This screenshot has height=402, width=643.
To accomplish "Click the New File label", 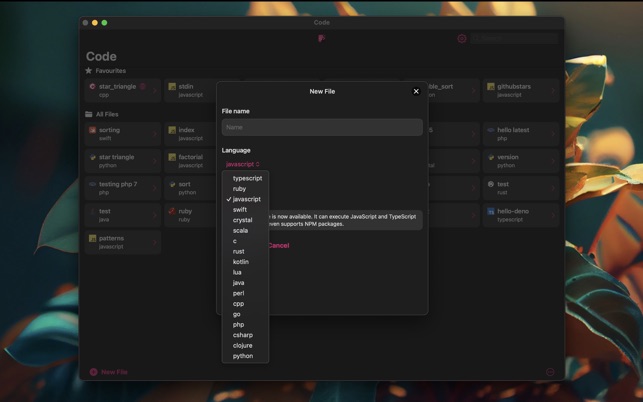I will (114, 372).
